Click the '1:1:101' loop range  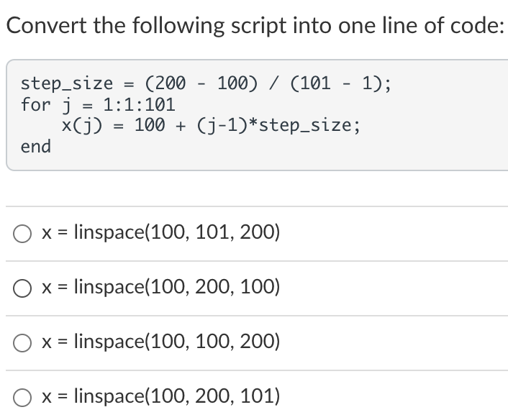pyautogui.click(x=140, y=105)
